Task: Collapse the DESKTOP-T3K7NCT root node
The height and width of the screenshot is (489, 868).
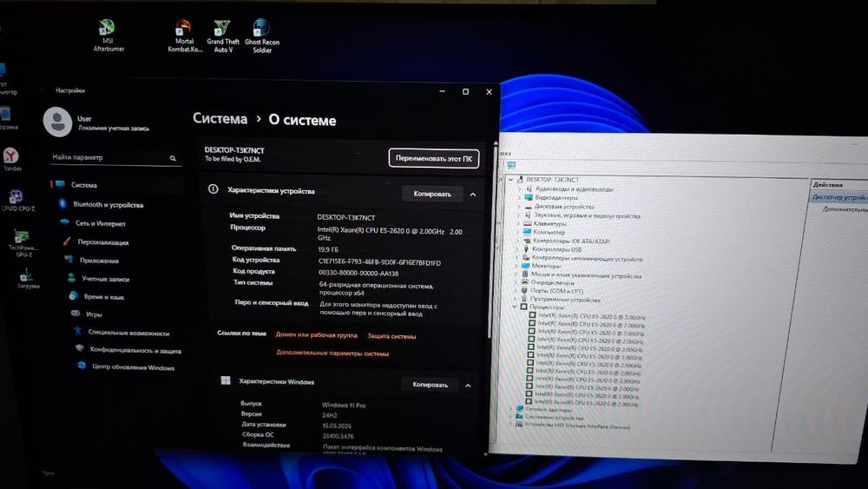Action: [510, 180]
